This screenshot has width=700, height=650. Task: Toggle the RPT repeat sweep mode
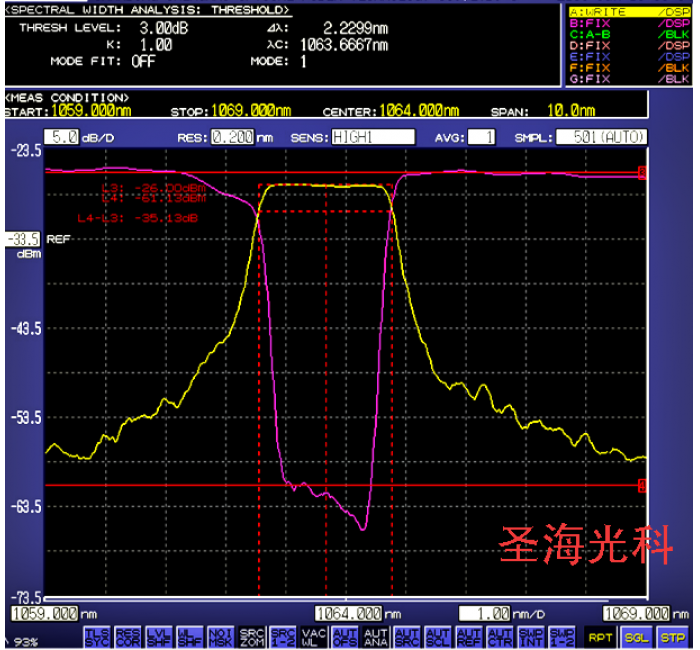pyautogui.click(x=598, y=636)
